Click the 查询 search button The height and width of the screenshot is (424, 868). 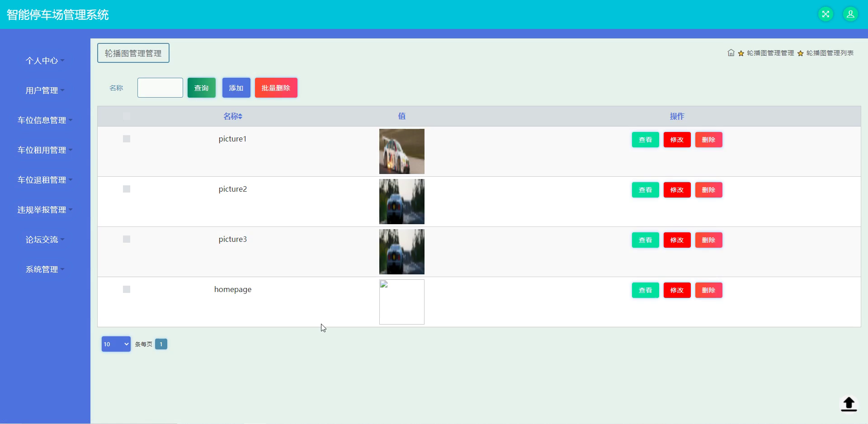pos(202,88)
